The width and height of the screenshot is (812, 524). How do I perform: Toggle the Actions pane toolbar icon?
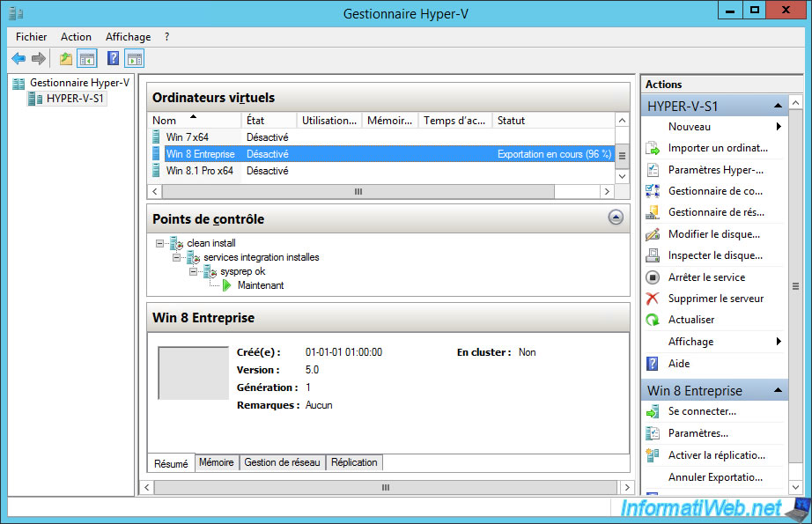click(x=135, y=58)
